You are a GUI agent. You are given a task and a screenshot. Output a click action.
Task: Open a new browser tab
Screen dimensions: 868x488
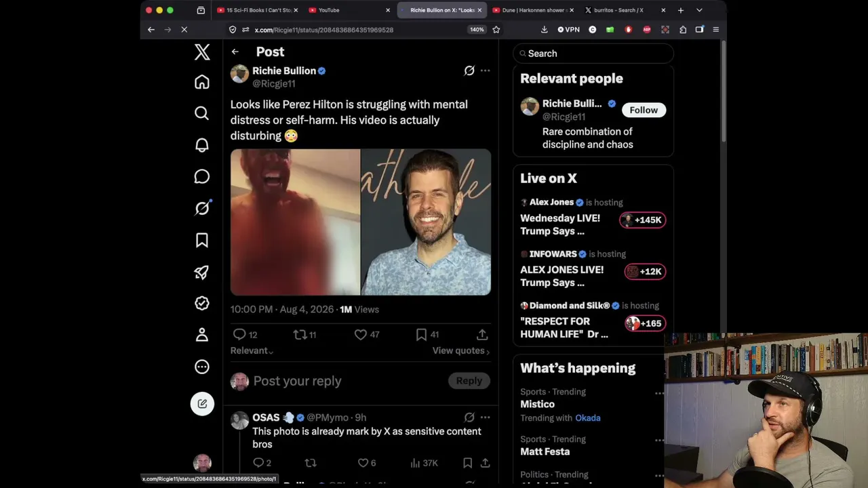tap(681, 10)
